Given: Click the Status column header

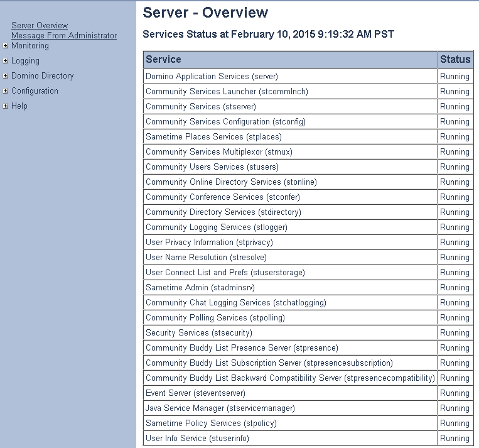Looking at the screenshot, I should [x=455, y=60].
